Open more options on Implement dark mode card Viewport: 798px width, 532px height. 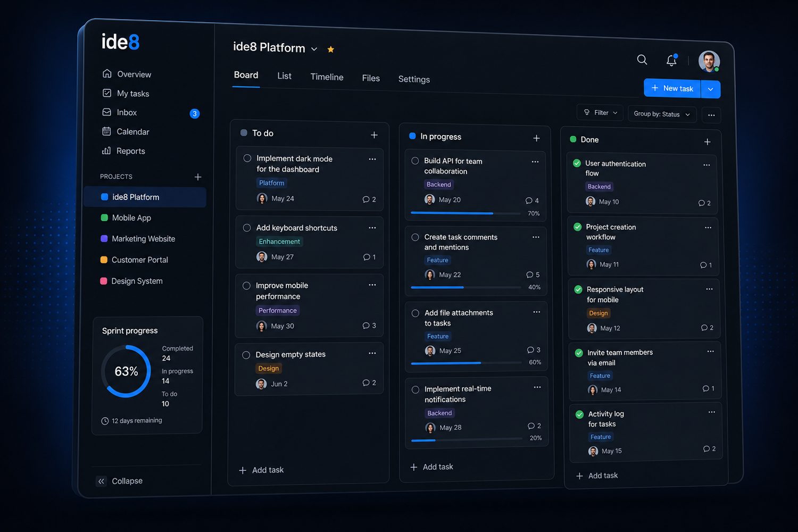[x=372, y=159]
